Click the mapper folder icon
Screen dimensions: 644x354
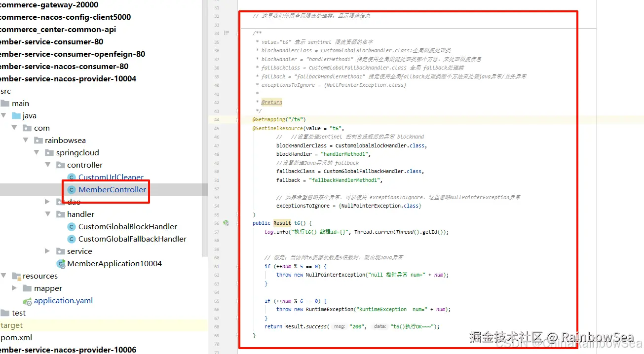27,288
